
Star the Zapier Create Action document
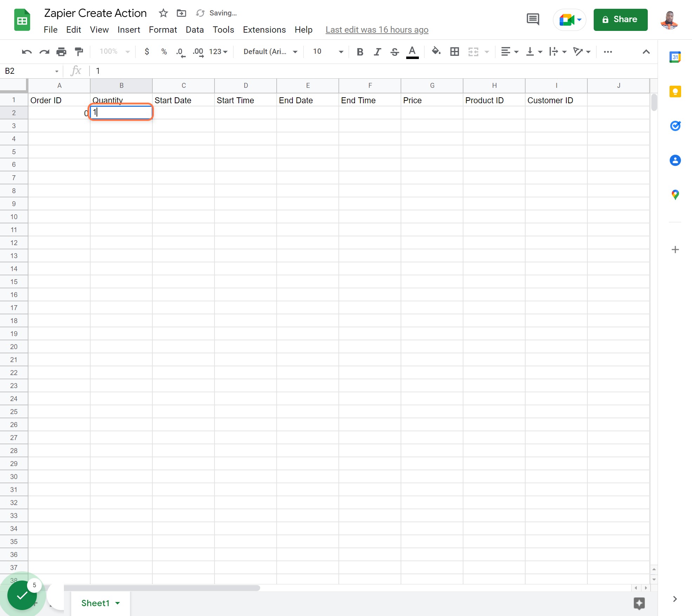[163, 13]
